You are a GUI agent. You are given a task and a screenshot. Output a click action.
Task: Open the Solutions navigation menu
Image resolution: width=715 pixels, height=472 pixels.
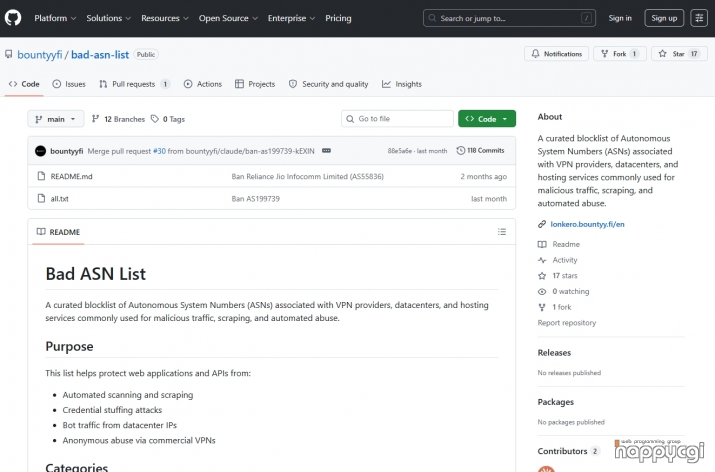point(108,18)
